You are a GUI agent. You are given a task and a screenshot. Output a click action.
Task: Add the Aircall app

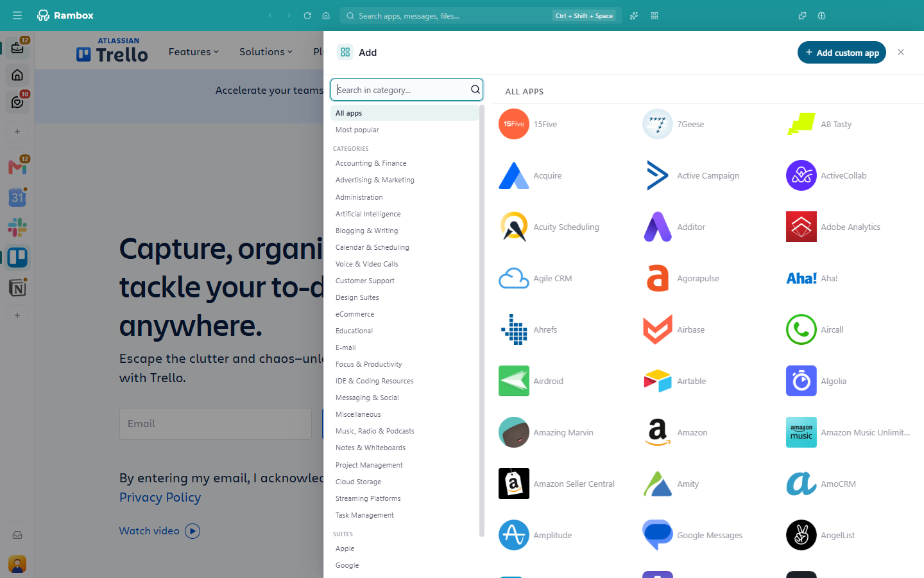point(816,329)
